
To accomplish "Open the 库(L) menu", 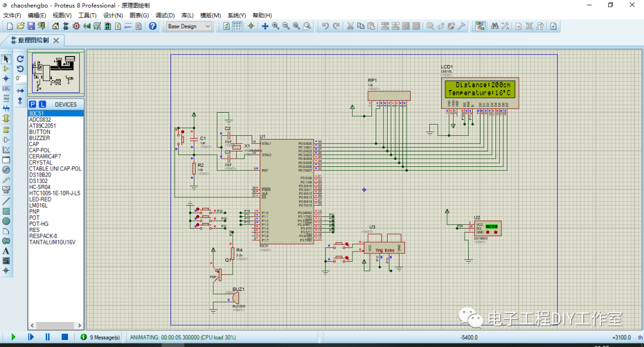I will pos(187,15).
